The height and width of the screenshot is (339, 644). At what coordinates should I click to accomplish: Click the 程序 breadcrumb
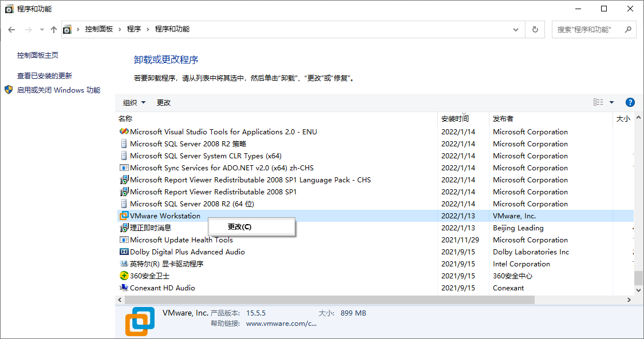point(134,29)
